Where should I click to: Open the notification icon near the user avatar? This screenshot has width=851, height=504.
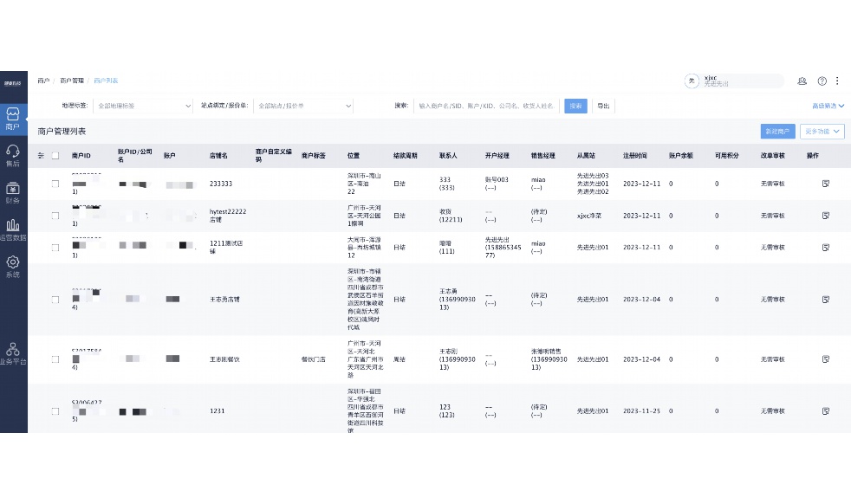[802, 81]
